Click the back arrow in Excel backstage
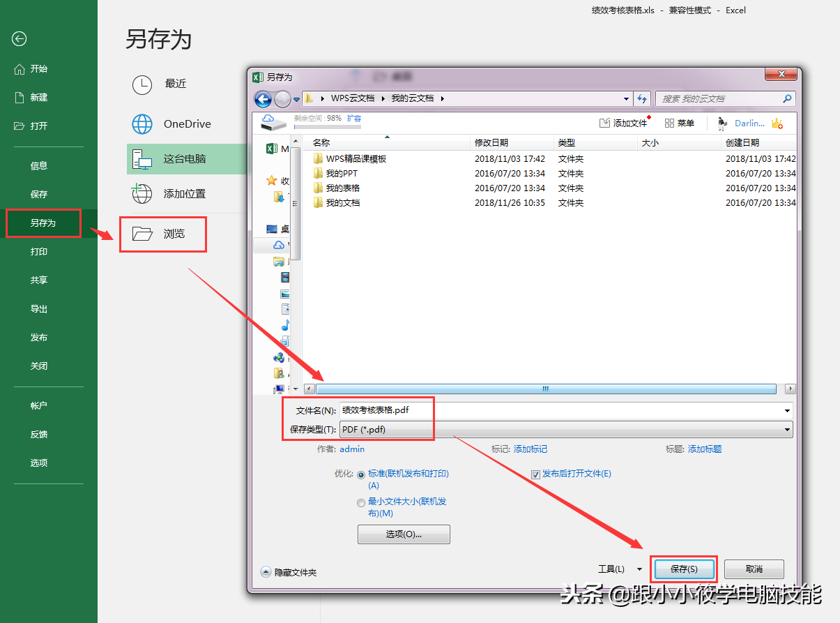Screen dimensions: 840x623 pyautogui.click(x=20, y=39)
